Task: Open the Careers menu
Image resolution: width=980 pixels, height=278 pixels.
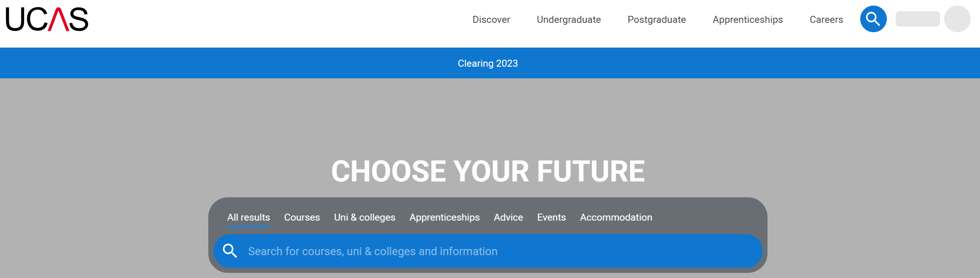Action: click(826, 20)
